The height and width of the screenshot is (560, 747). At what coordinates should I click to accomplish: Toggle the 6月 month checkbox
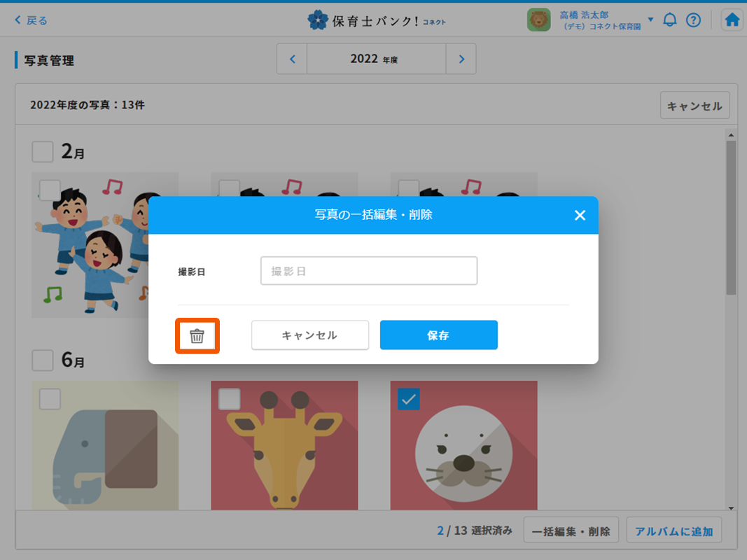tap(43, 360)
